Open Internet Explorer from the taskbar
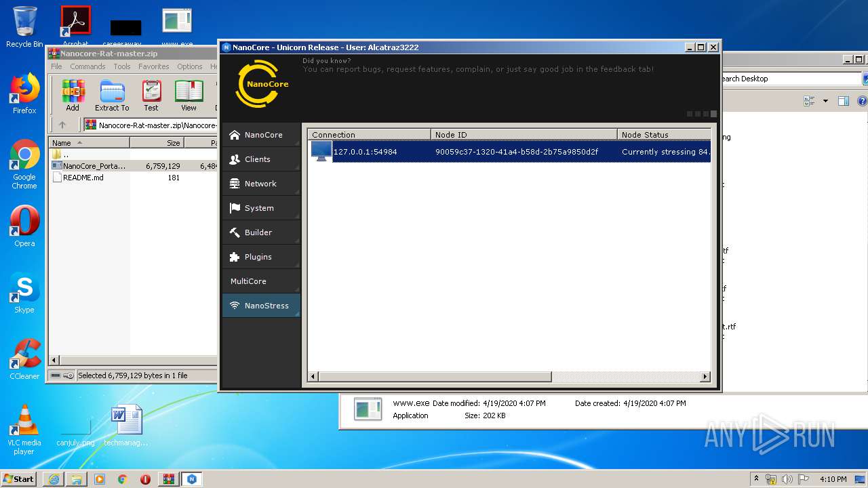 point(54,479)
